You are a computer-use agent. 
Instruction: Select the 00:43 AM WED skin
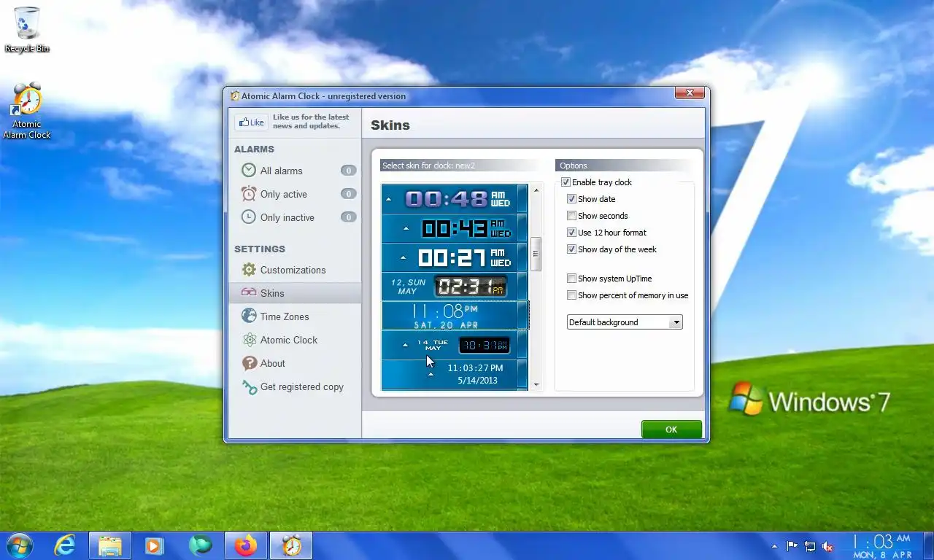(454, 228)
